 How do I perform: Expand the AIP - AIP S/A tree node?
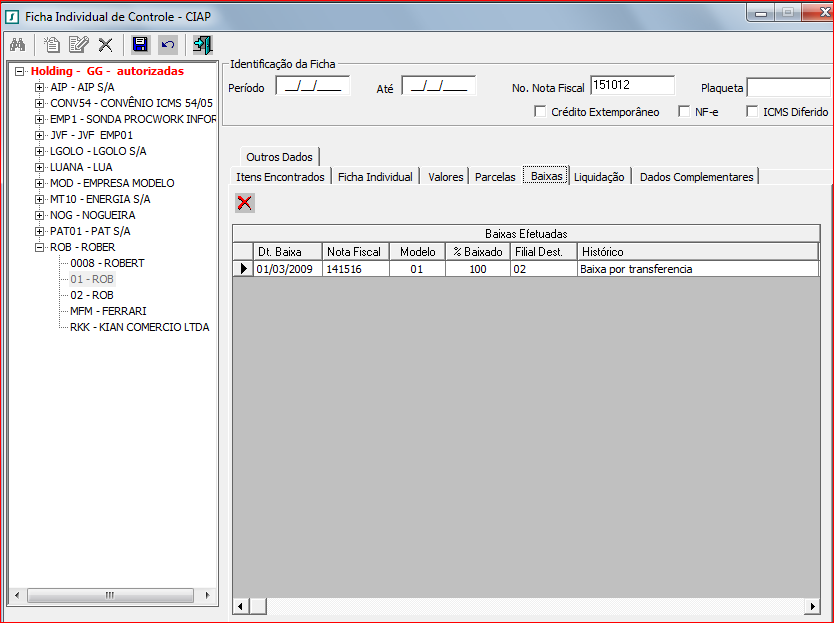click(40, 87)
